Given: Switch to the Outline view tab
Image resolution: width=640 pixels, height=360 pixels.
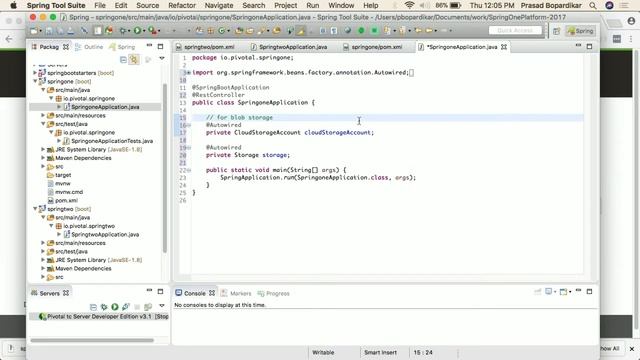Looking at the screenshot, I should click(x=89, y=47).
